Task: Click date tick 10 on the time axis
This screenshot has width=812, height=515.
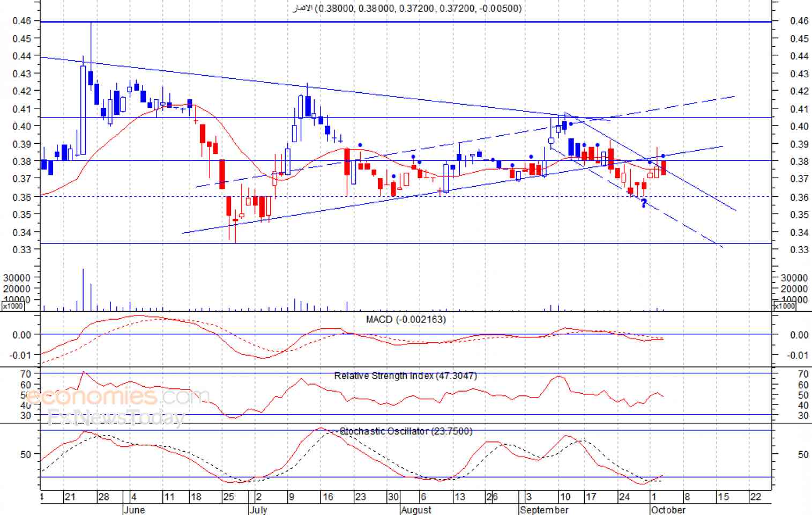Action: click(x=565, y=497)
